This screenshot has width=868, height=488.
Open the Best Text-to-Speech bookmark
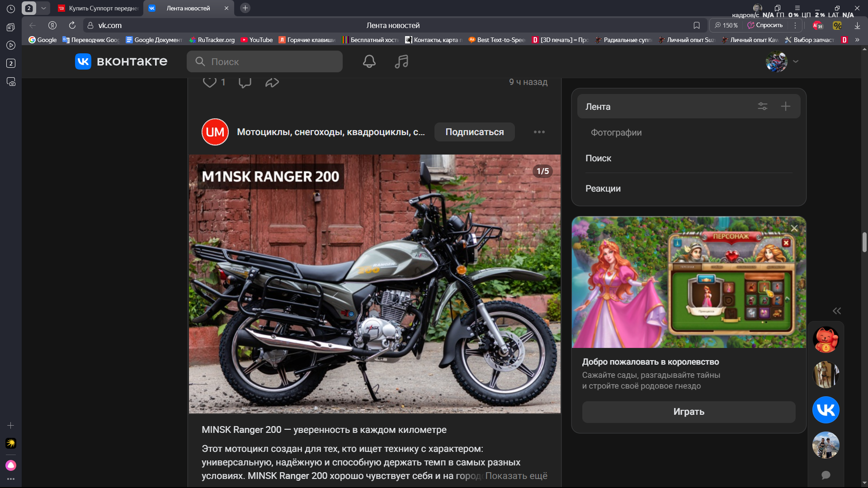tap(497, 40)
